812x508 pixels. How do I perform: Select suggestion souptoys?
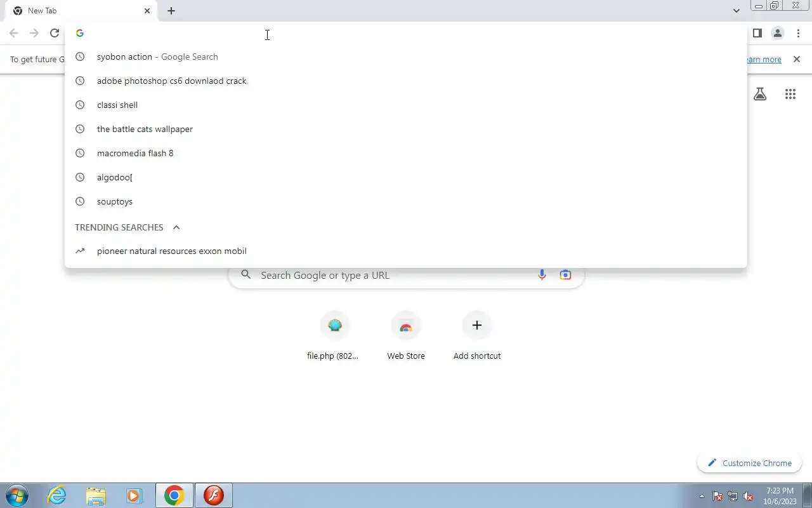406,201
